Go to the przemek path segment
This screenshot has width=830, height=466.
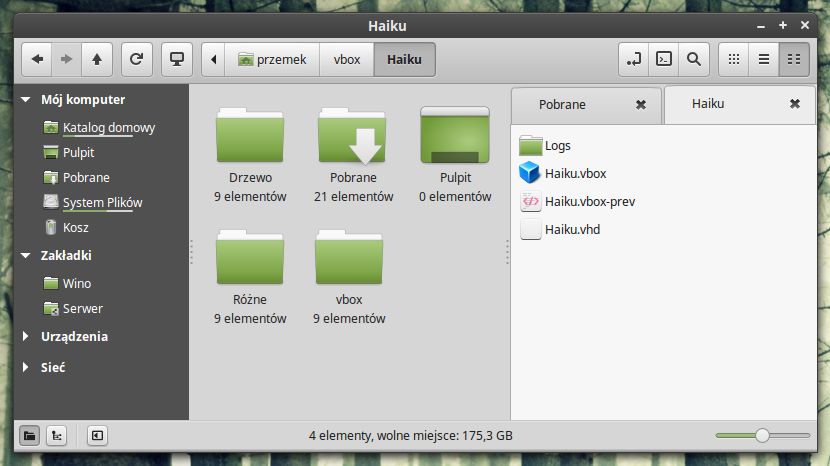coord(273,59)
